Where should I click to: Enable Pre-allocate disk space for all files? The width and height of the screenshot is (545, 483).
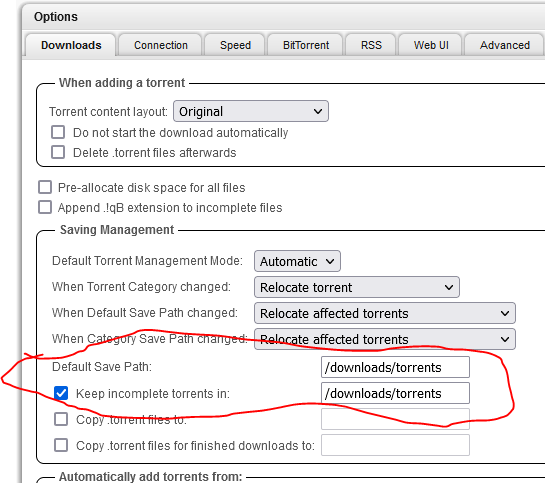point(45,187)
